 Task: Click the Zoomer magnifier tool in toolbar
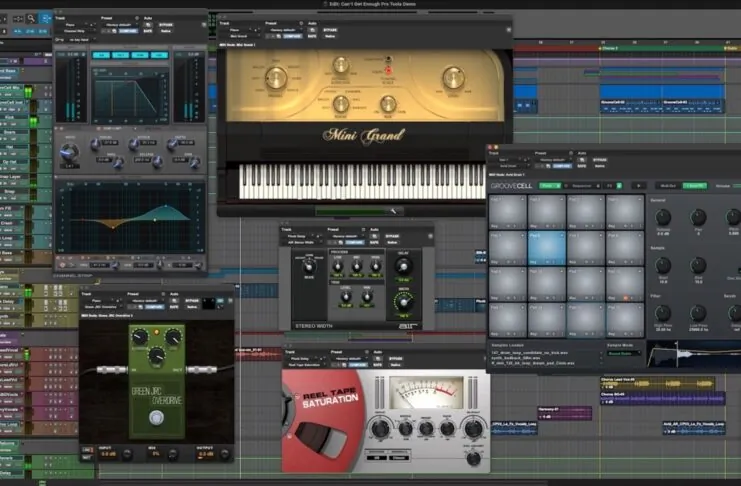click(30, 17)
